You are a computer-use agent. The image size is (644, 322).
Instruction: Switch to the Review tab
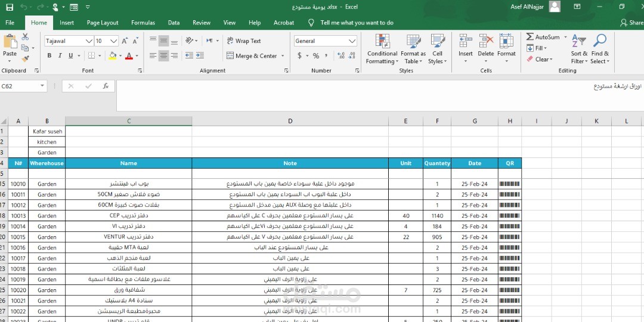(x=202, y=23)
